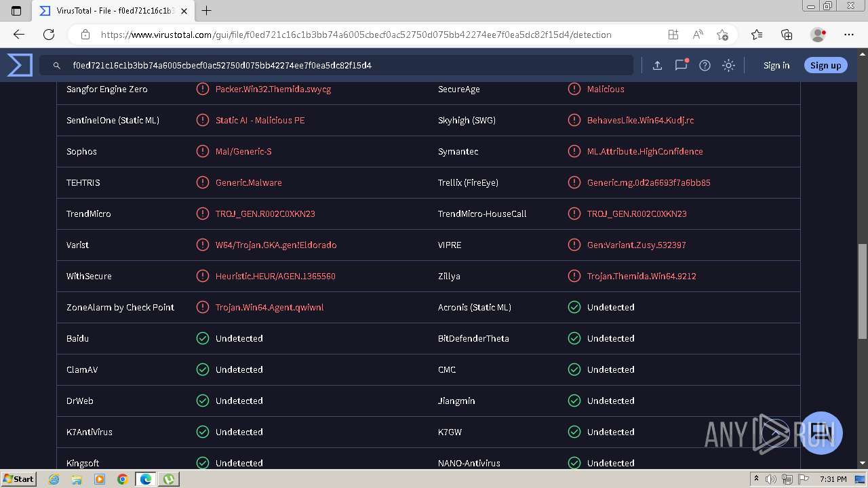
Task: Click the page vertical scrollbar thumb
Action: click(x=863, y=291)
